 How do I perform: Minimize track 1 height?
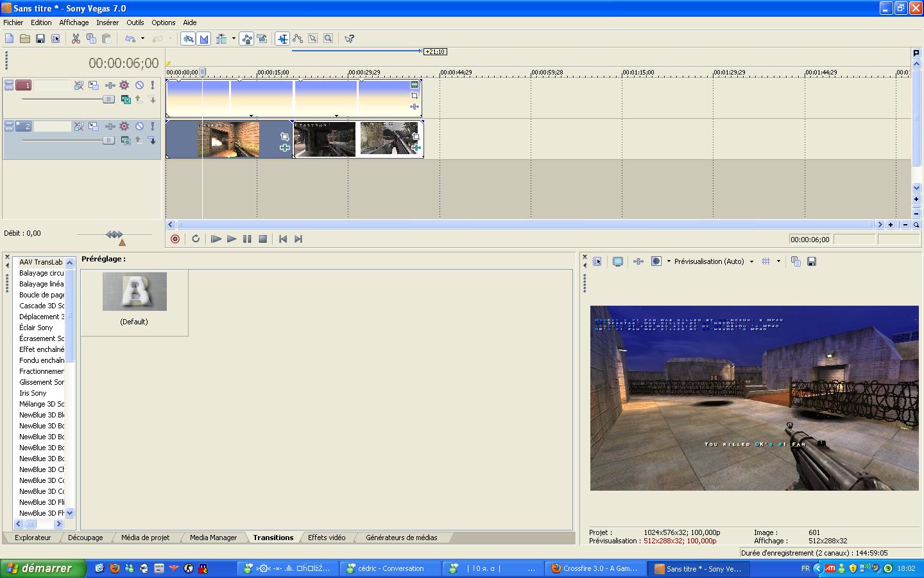click(9, 82)
